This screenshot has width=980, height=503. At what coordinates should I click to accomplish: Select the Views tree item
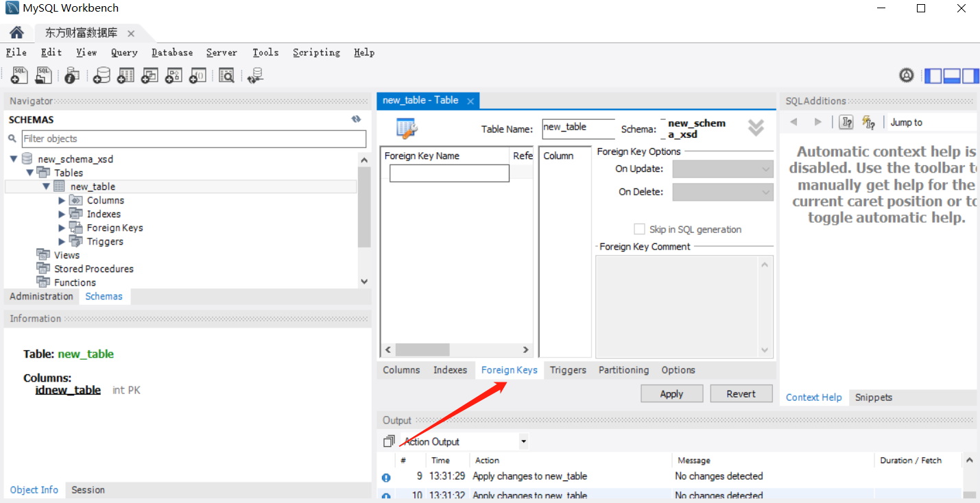[x=67, y=255]
